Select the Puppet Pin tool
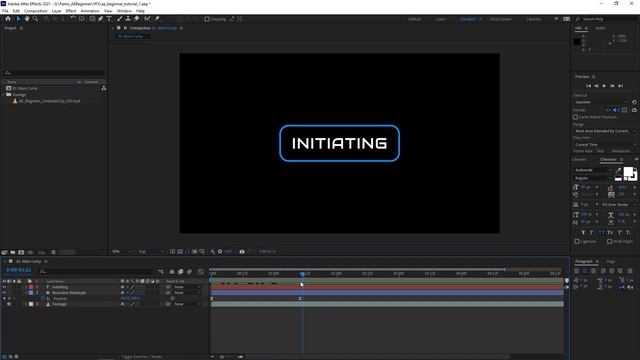Screen dimensions: 640x360 [157, 19]
